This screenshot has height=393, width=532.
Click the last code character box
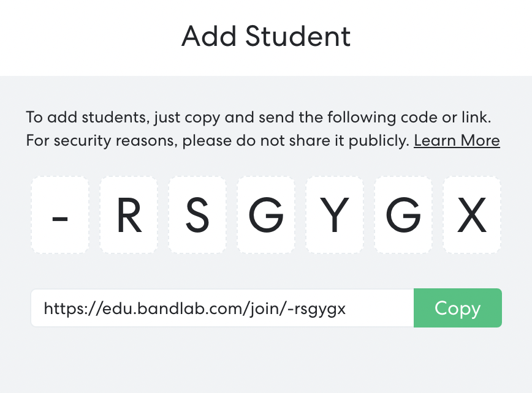pyautogui.click(x=471, y=215)
